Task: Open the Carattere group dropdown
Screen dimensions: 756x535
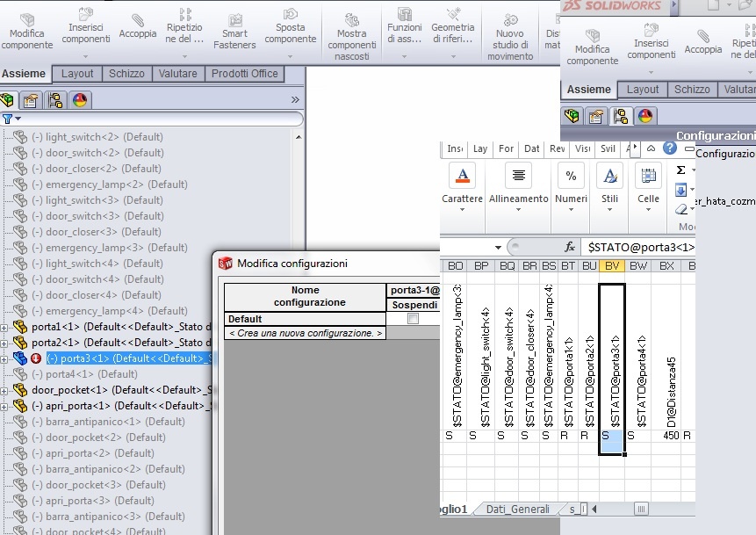Action: click(x=462, y=209)
